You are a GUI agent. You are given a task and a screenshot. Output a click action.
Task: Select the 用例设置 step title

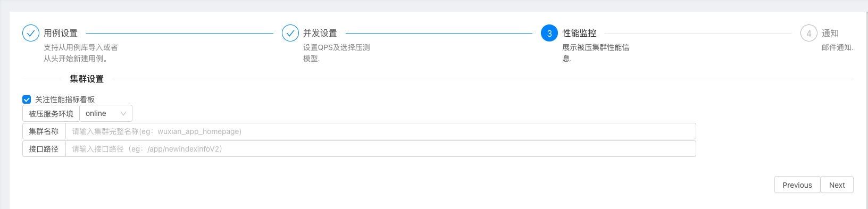point(61,33)
